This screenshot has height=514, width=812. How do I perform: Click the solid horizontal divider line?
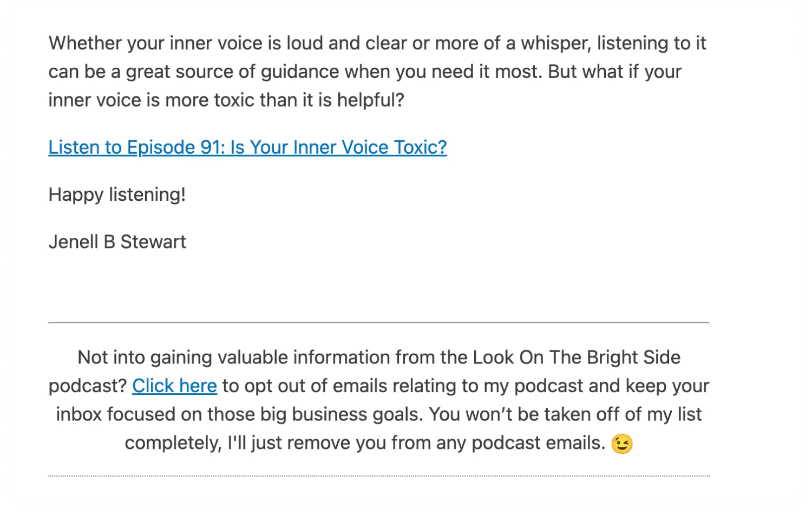pyautogui.click(x=378, y=322)
